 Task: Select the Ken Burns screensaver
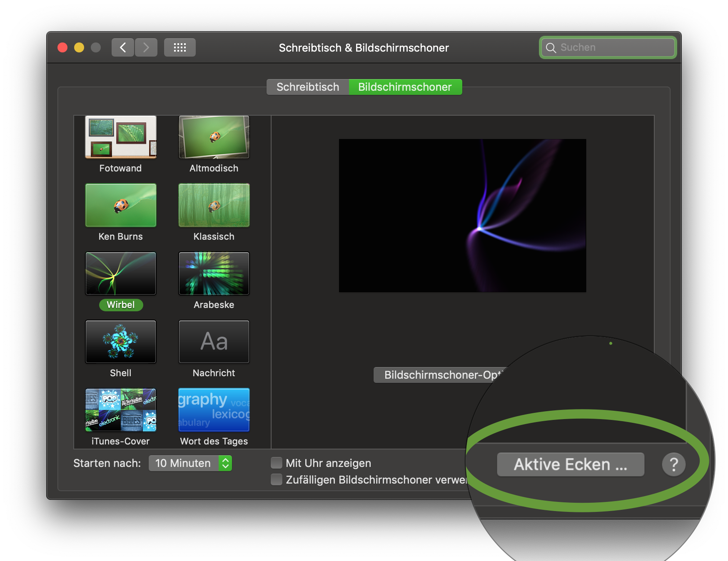click(x=121, y=205)
